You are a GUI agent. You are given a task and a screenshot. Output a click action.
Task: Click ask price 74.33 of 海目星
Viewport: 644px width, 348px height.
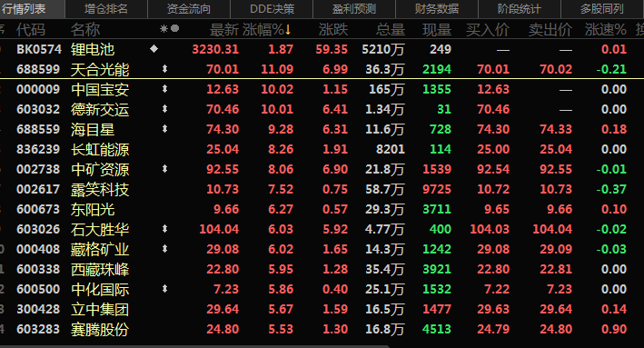556,129
